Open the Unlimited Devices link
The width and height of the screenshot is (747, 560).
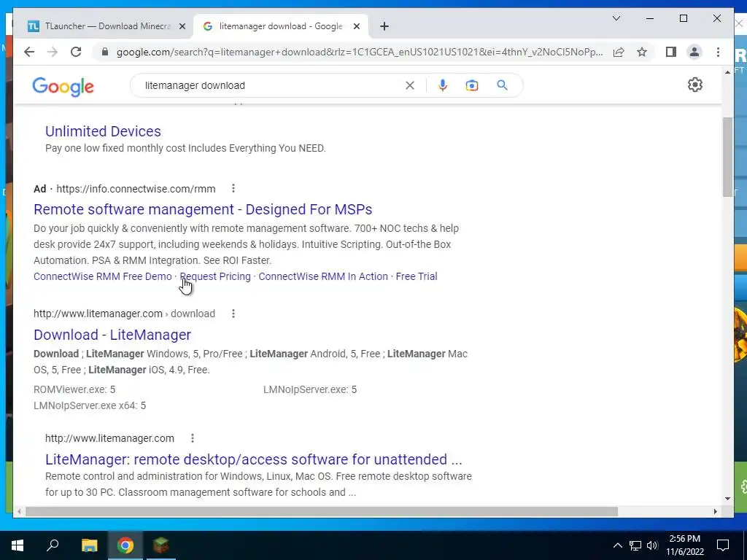tap(103, 131)
